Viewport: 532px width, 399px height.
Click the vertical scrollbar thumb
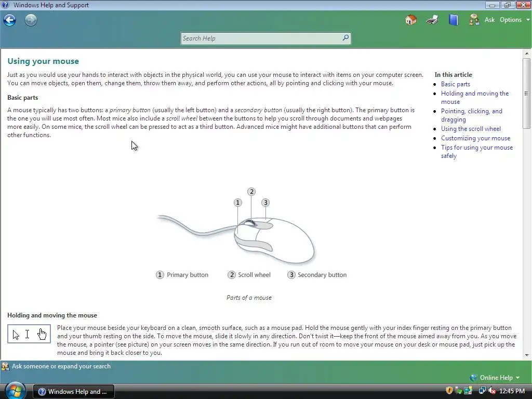(527, 94)
